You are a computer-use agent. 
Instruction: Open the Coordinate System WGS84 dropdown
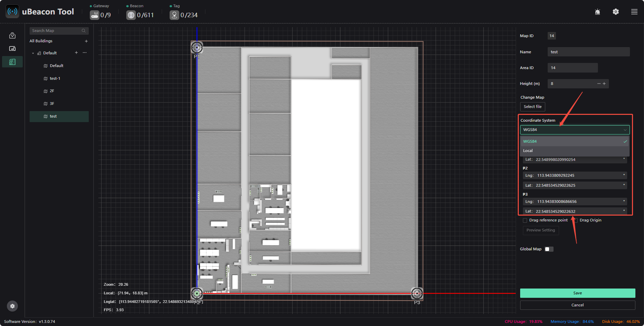(x=575, y=130)
